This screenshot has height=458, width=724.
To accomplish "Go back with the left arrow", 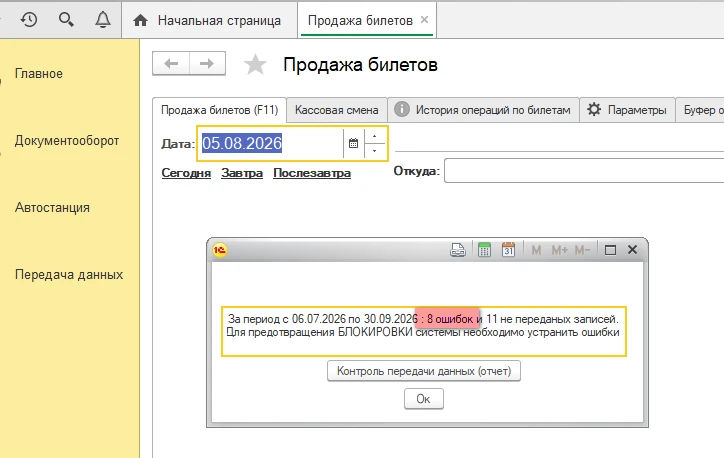I will (x=171, y=63).
